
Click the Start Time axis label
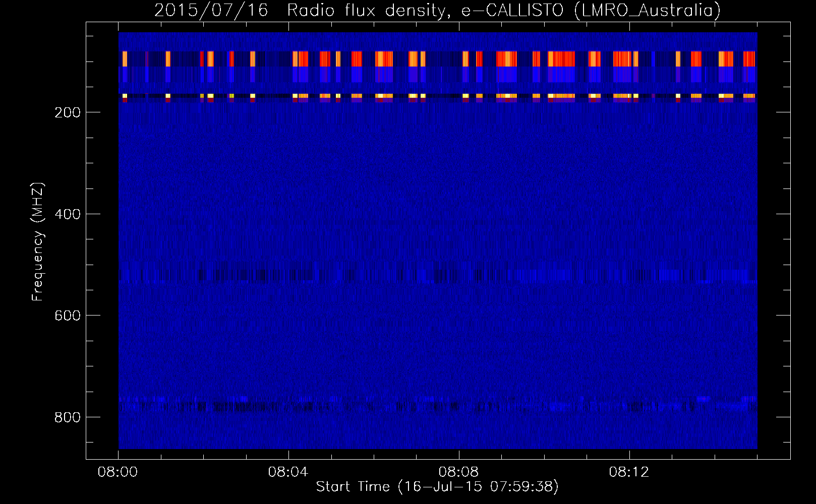[437, 487]
